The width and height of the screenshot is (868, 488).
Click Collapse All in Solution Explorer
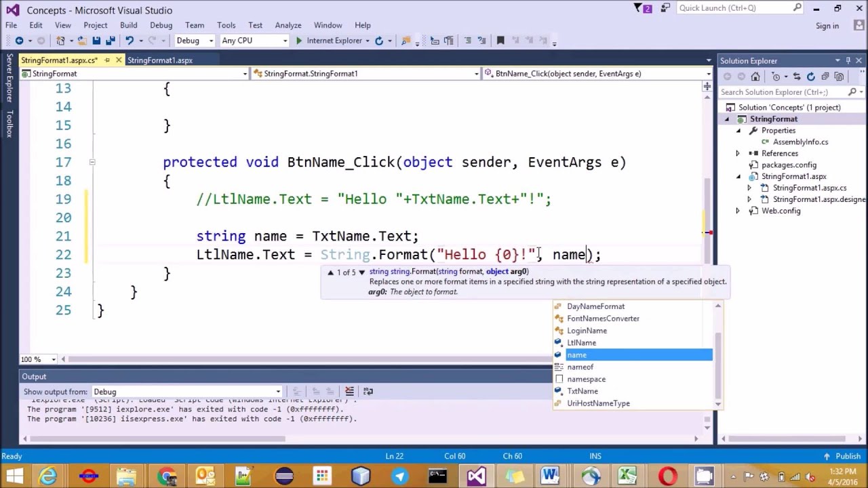pos(825,77)
